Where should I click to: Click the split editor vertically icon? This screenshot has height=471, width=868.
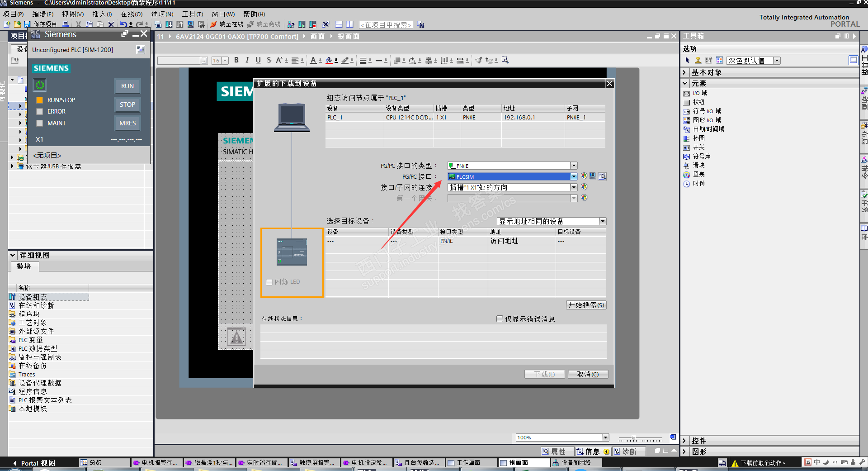(x=349, y=24)
